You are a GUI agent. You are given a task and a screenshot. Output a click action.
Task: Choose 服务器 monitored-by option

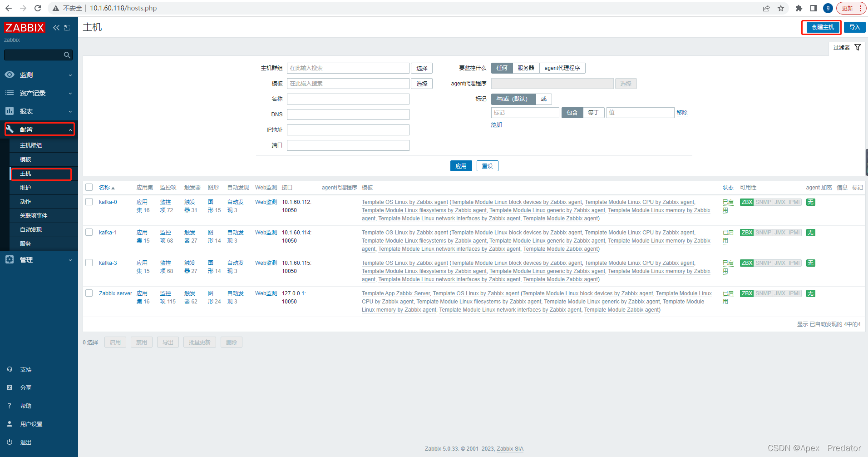coord(526,68)
